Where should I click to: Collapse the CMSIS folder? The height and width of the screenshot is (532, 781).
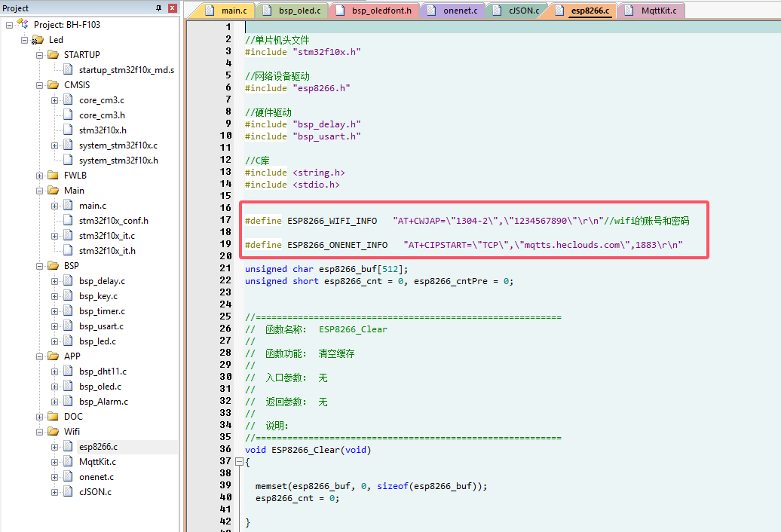tap(39, 85)
